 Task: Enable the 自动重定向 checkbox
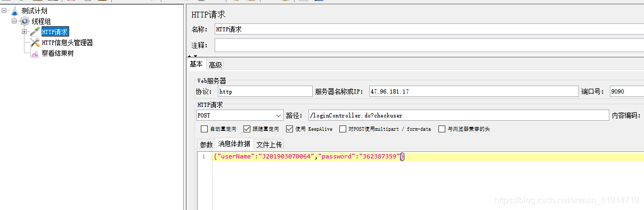click(x=204, y=129)
